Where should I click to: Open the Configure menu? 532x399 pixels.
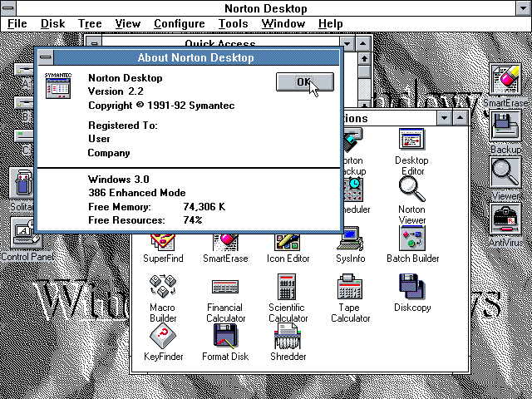(x=180, y=24)
